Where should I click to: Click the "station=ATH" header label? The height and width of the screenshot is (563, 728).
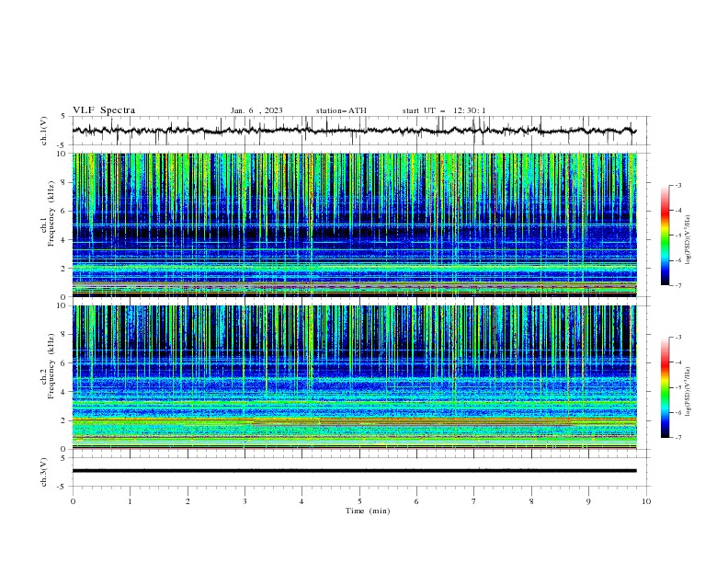(341, 110)
